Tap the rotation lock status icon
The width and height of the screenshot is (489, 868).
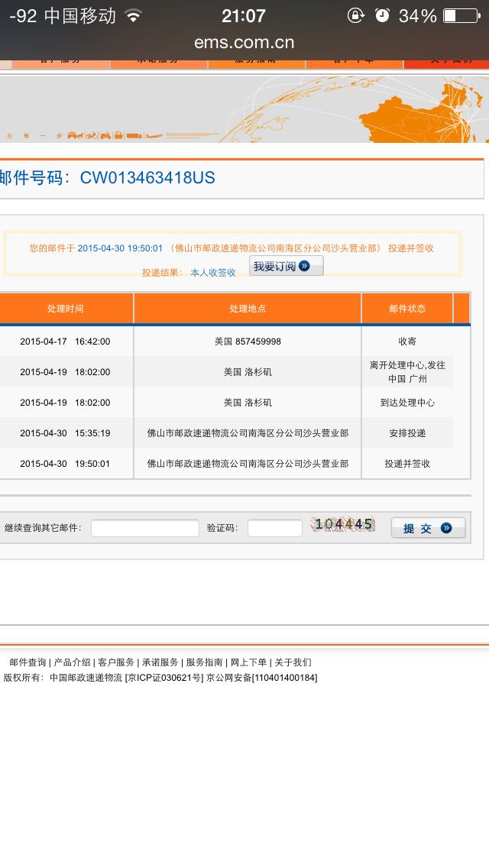[355, 15]
